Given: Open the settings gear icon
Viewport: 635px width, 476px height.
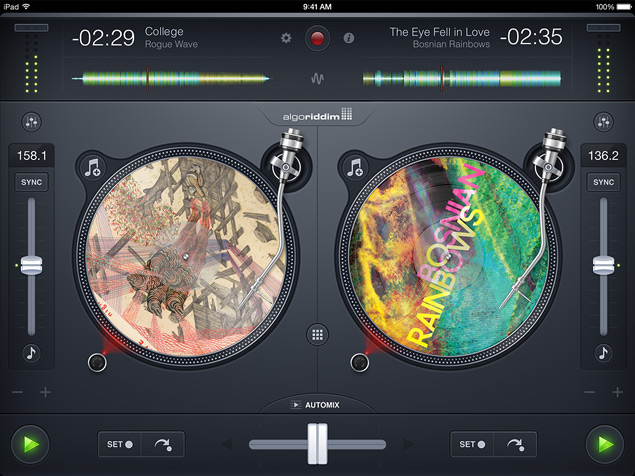Looking at the screenshot, I should (x=286, y=38).
